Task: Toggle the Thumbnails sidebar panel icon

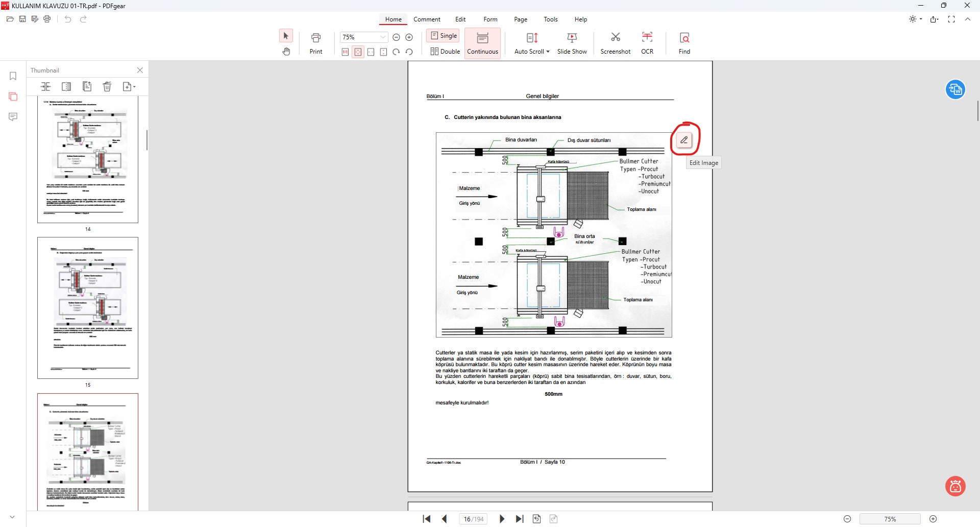Action: pyautogui.click(x=13, y=97)
